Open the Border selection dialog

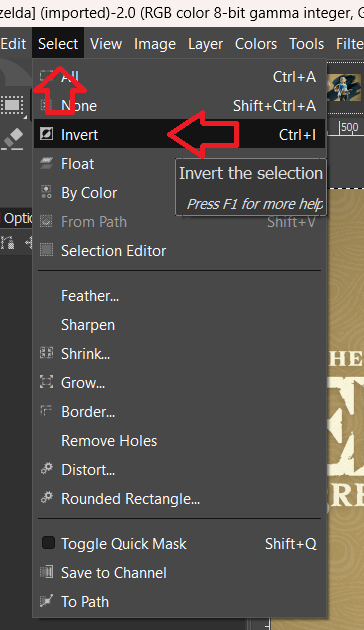click(x=180, y=411)
